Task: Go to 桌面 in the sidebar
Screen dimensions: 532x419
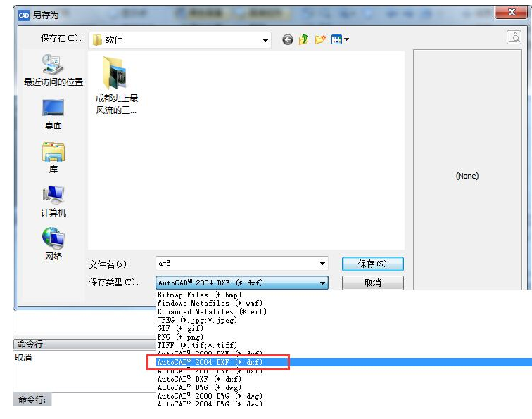Action: 53,115
